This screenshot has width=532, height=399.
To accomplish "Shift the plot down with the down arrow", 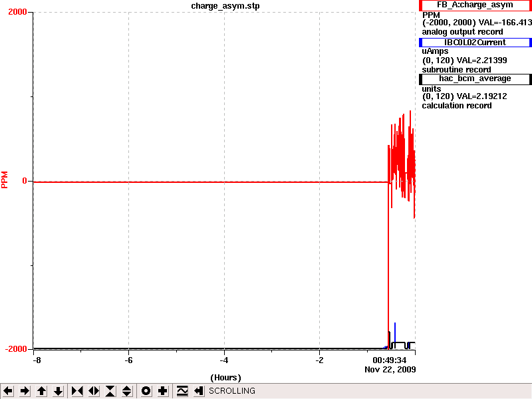I will (58, 391).
